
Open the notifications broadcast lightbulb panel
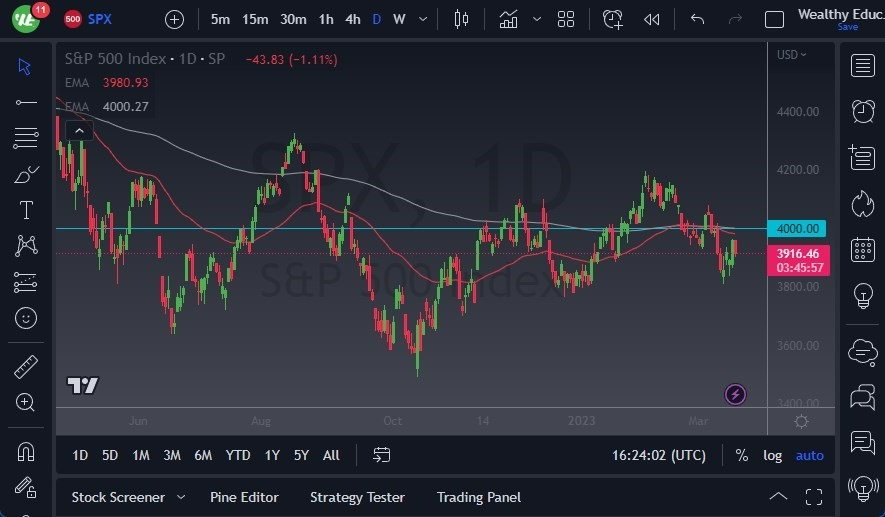tap(862, 489)
